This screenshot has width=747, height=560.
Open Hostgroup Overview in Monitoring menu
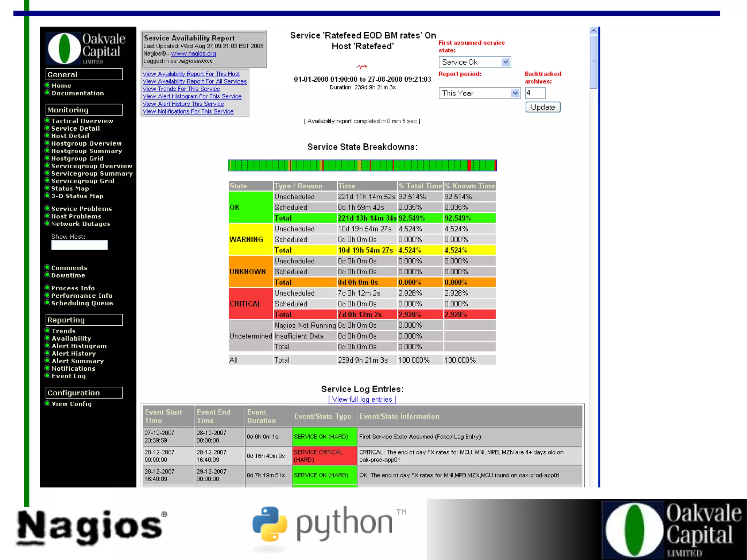tap(86, 143)
